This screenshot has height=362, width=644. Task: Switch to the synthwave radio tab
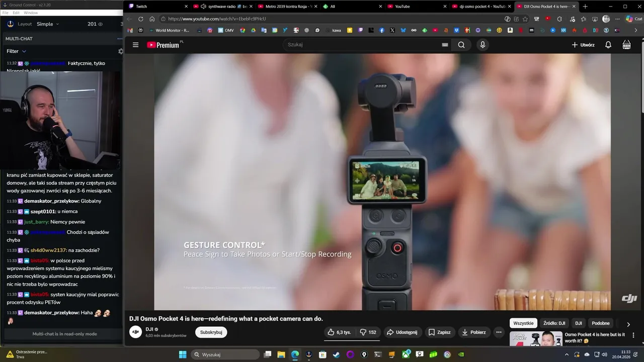coord(223,7)
